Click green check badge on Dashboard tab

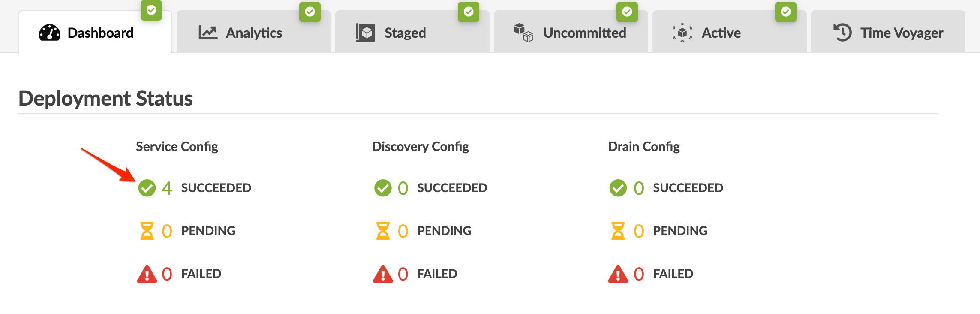point(151,10)
